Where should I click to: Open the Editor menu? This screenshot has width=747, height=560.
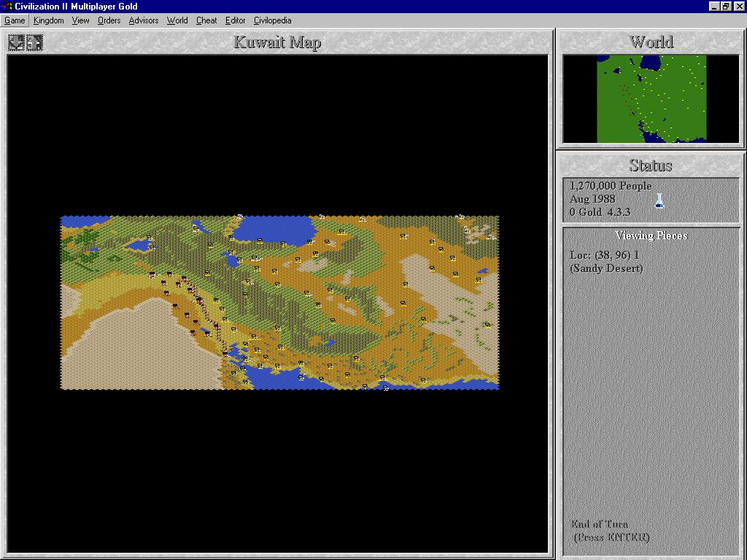[x=235, y=20]
